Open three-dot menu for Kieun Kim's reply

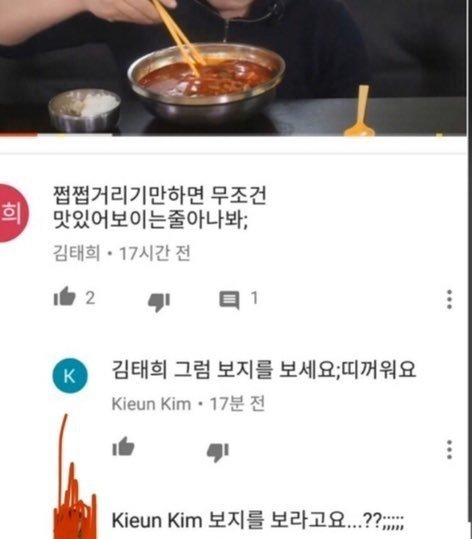[x=449, y=450]
